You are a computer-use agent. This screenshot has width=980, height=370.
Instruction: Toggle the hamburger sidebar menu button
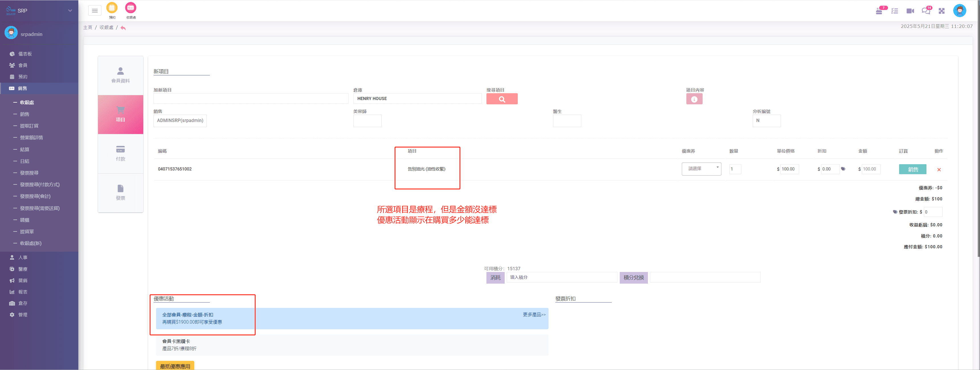coord(95,11)
